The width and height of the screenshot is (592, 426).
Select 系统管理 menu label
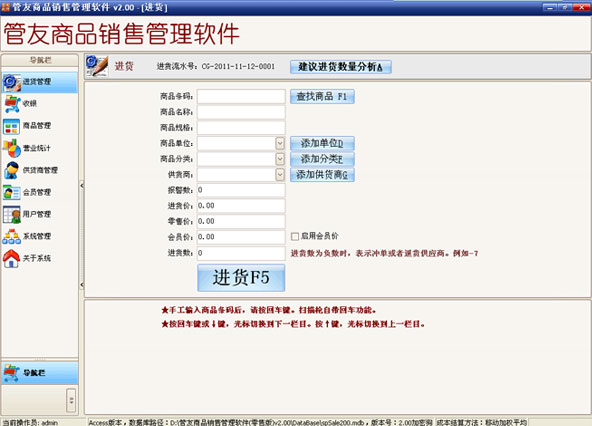[37, 236]
